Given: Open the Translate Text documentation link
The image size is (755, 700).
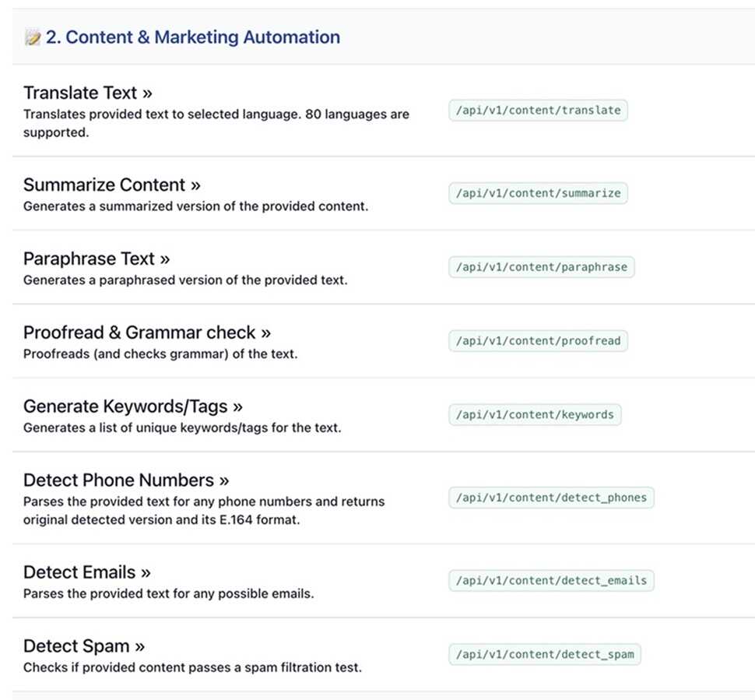Looking at the screenshot, I should (x=87, y=93).
